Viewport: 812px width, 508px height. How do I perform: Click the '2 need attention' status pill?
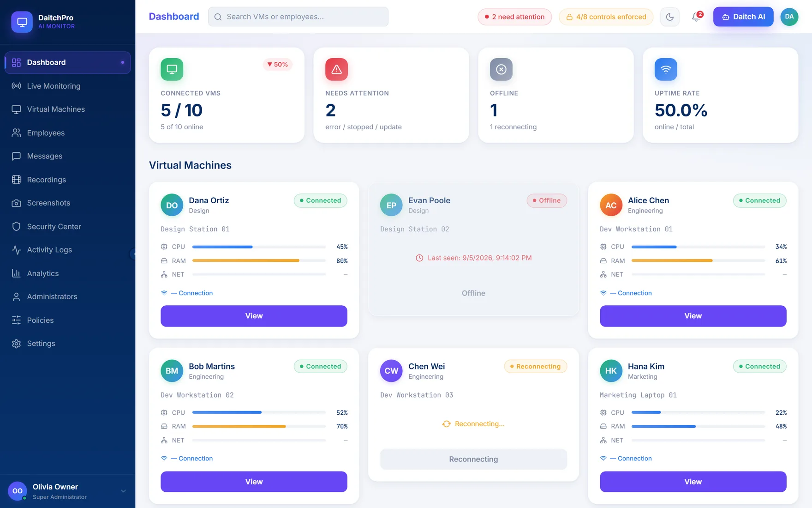514,17
